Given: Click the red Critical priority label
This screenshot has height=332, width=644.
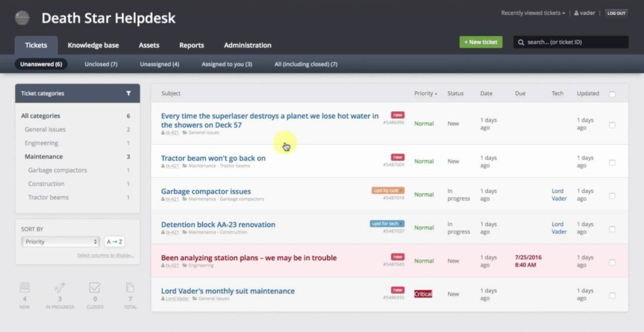Looking at the screenshot, I should (x=423, y=294).
